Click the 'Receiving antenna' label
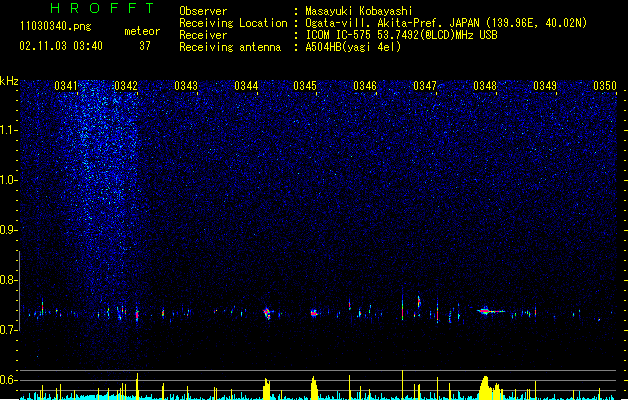Image resolution: width=629 pixels, height=400 pixels. pyautogui.click(x=230, y=47)
